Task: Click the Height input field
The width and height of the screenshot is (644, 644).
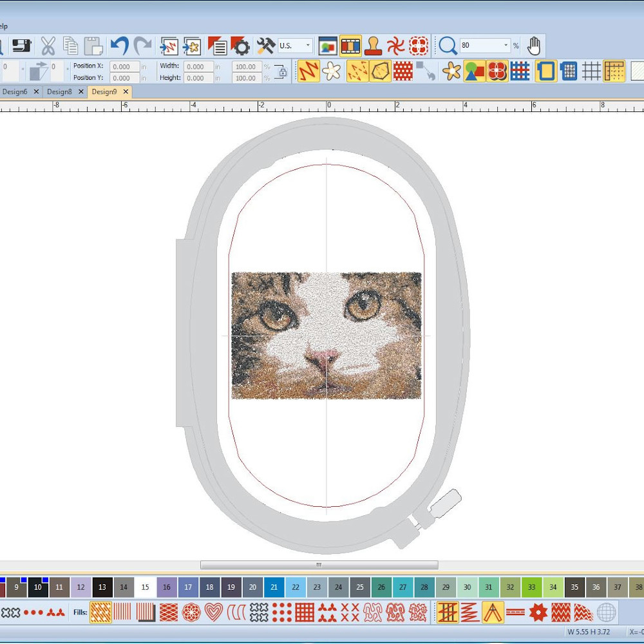Action: [198, 78]
